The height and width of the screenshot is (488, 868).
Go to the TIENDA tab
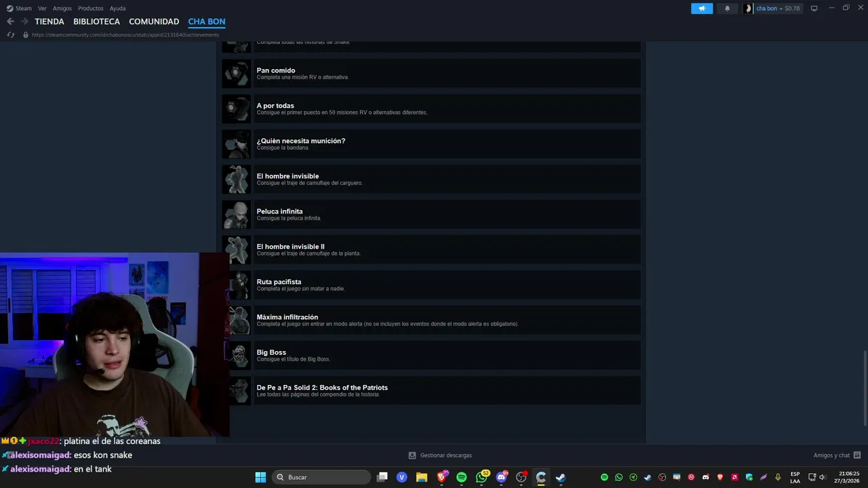(x=50, y=22)
